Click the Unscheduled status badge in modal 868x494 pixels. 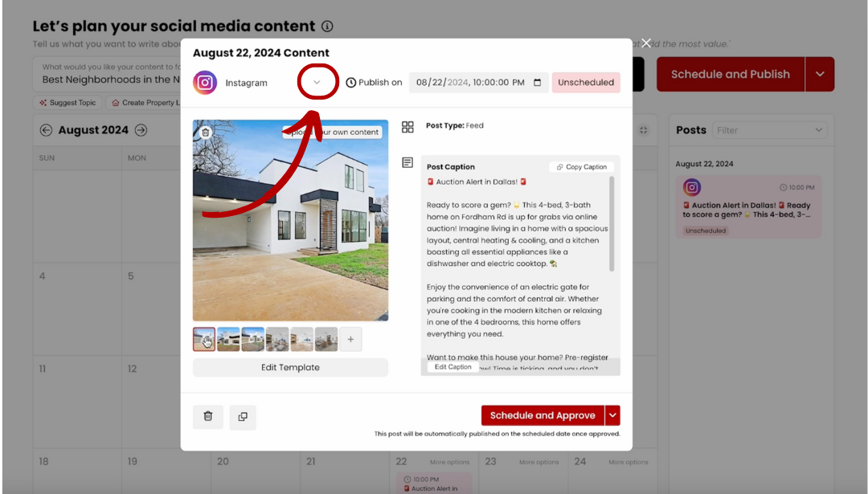586,83
